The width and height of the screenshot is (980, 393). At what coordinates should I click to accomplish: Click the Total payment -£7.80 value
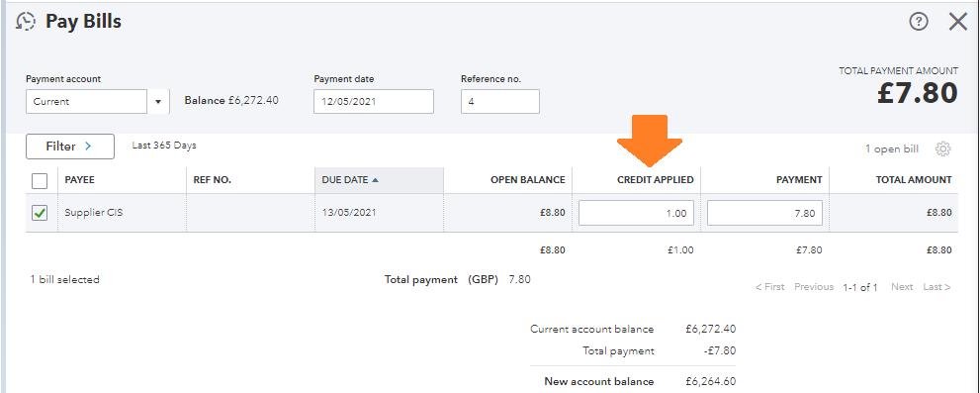[719, 351]
